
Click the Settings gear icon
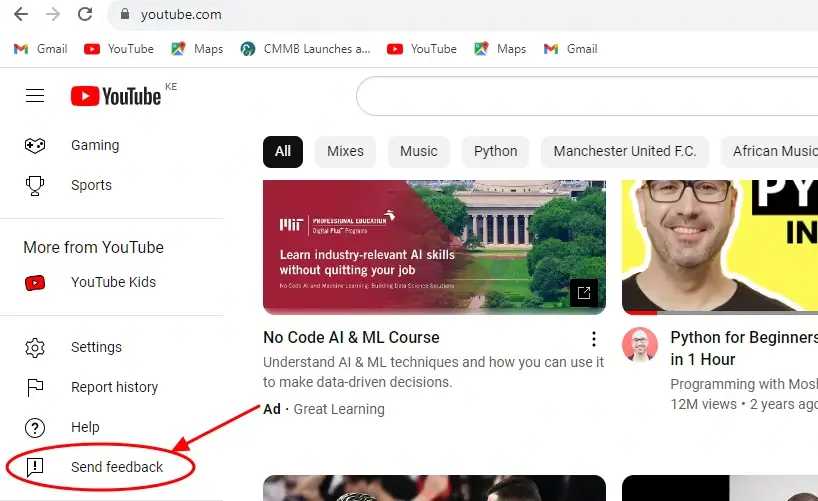click(35, 348)
